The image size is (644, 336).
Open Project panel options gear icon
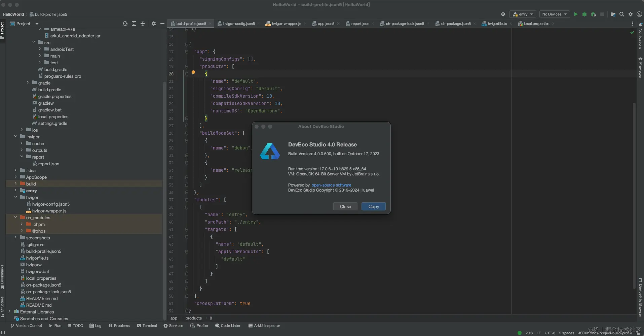pyautogui.click(x=154, y=24)
